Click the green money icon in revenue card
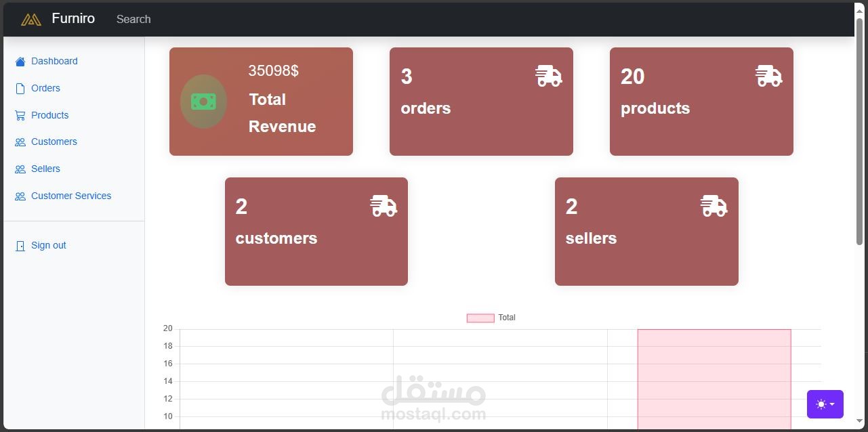 [203, 102]
